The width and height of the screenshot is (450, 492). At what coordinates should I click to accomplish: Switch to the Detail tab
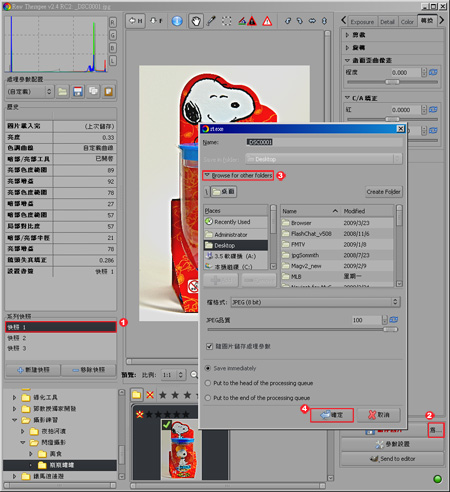click(x=387, y=22)
